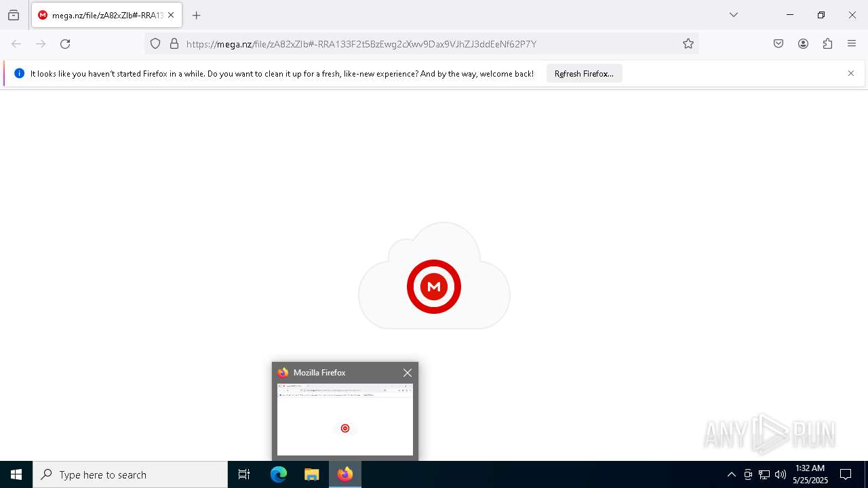The image size is (868, 488).
Task: Close the mega.nz tab
Action: coord(171,15)
